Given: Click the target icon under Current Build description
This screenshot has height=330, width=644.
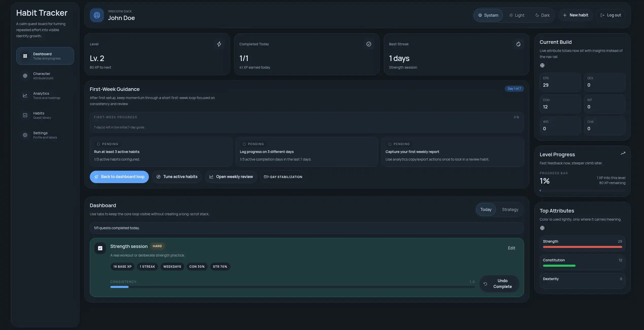Looking at the screenshot, I should point(542,65).
